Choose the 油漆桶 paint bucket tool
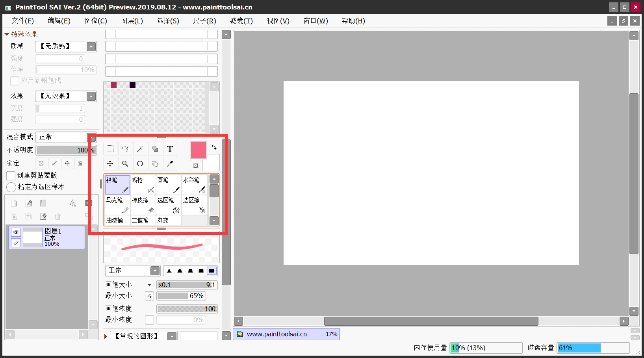 (x=117, y=220)
